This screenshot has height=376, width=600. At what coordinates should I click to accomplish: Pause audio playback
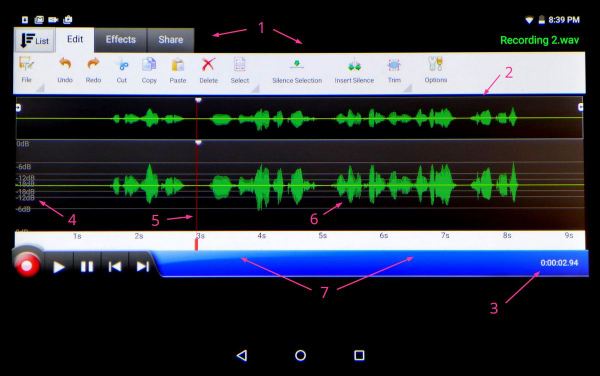(87, 266)
